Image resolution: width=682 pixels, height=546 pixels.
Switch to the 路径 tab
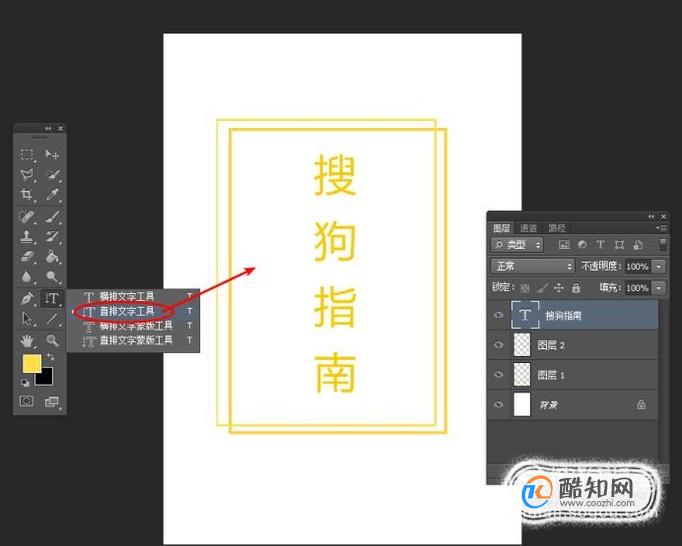coord(556,228)
